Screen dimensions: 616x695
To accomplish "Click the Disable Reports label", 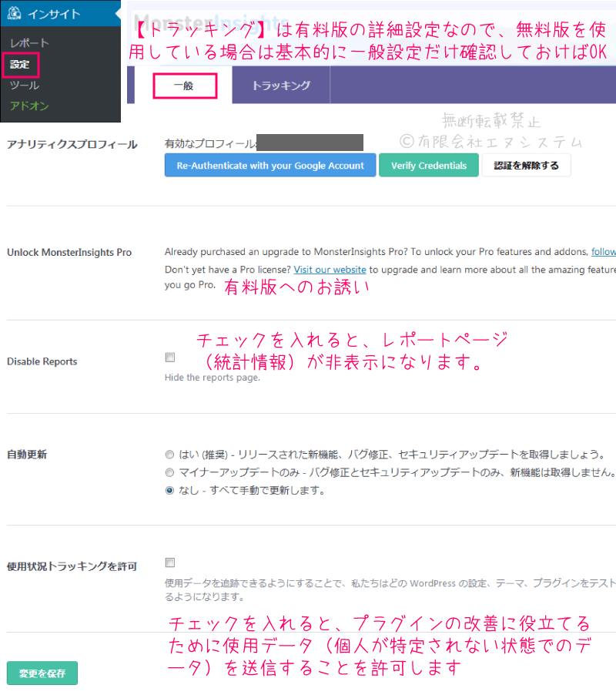I will (42, 361).
